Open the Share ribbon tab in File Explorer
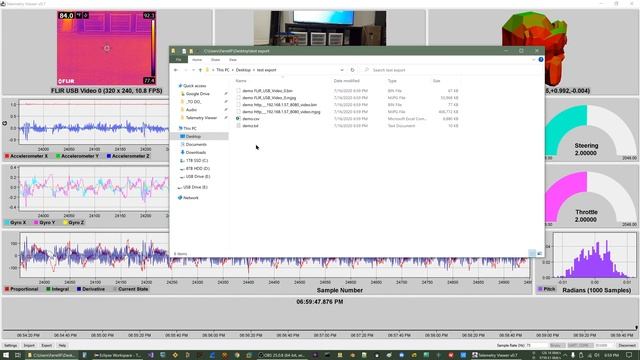This screenshot has height=360, width=640. tap(215, 60)
